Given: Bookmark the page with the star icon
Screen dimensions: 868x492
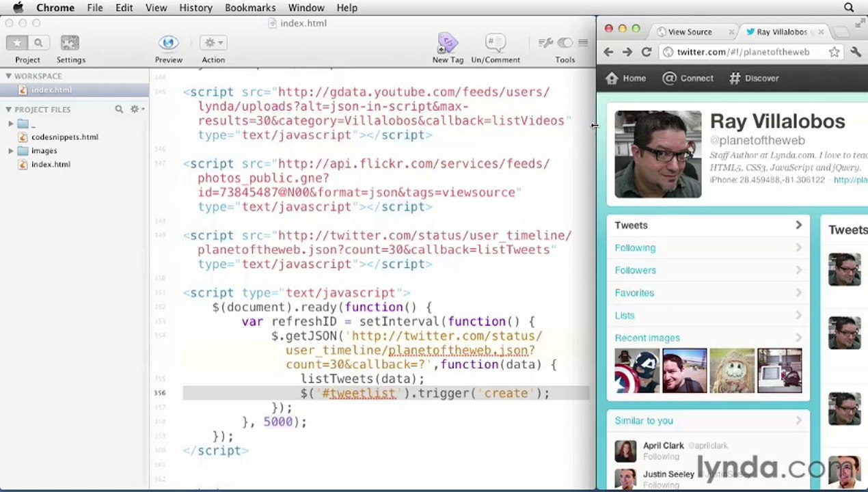Looking at the screenshot, I should (834, 52).
